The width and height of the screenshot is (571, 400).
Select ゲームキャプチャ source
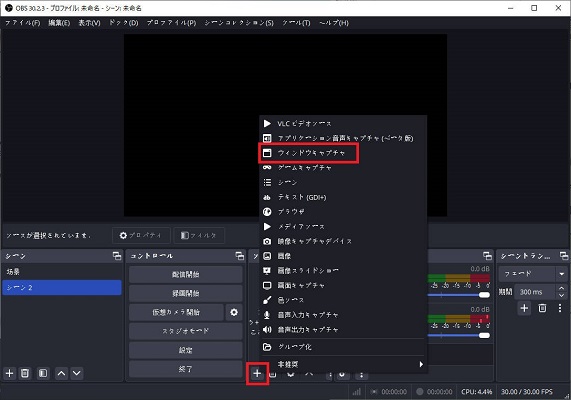pos(343,168)
